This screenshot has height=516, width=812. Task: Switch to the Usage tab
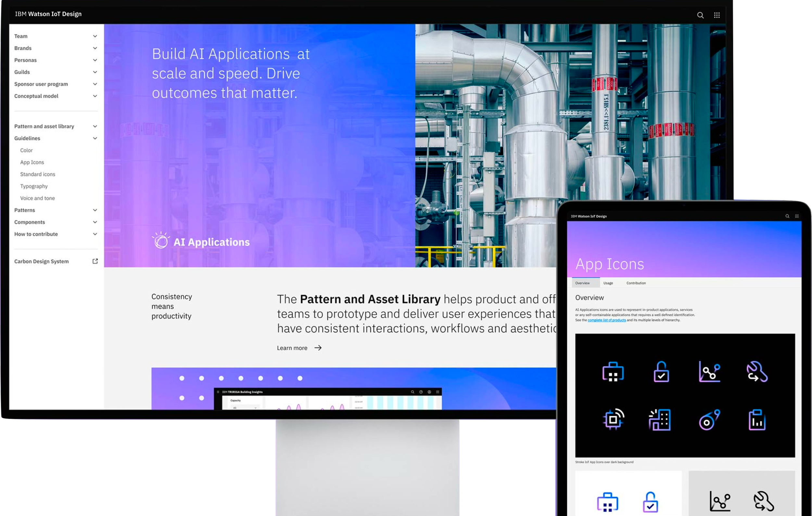(x=608, y=283)
